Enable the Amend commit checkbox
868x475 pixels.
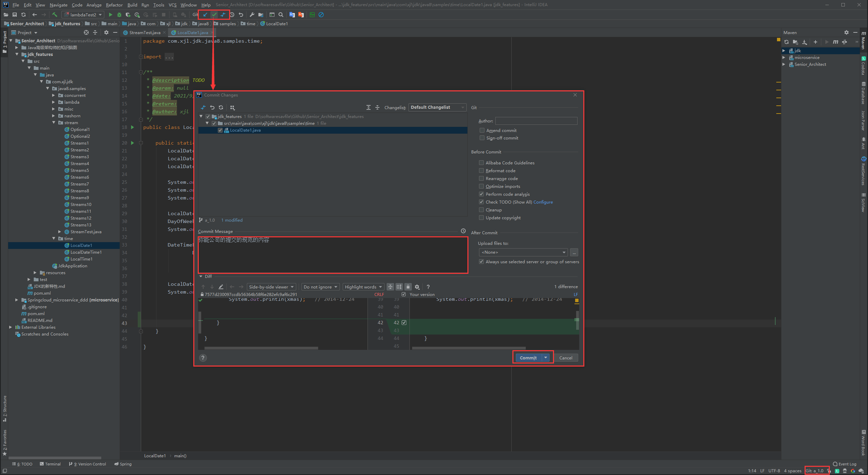point(482,130)
